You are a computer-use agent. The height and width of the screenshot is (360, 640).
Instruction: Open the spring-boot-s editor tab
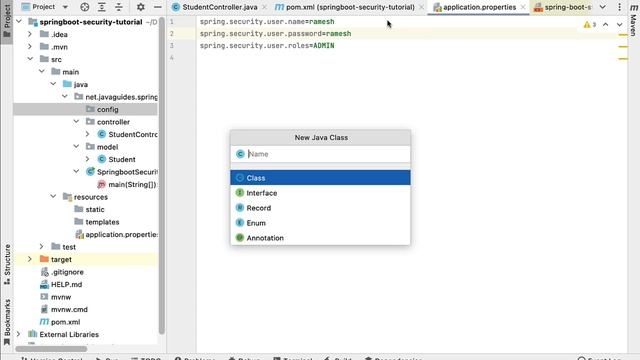(568, 7)
